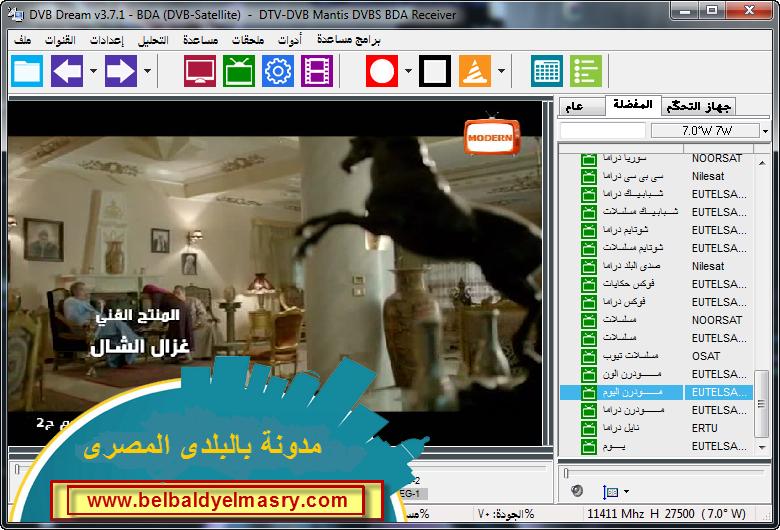Click the channel search field
Image resolution: width=780 pixels, height=530 pixels.
pos(602,131)
